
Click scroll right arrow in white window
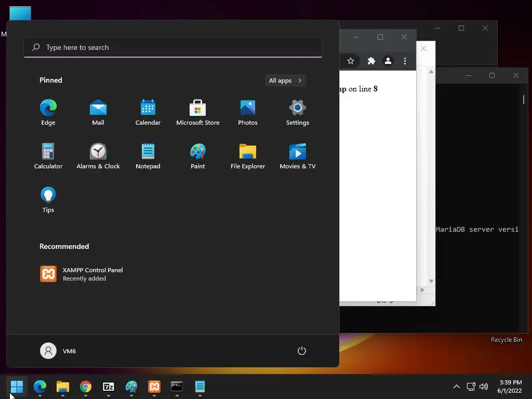click(x=422, y=290)
